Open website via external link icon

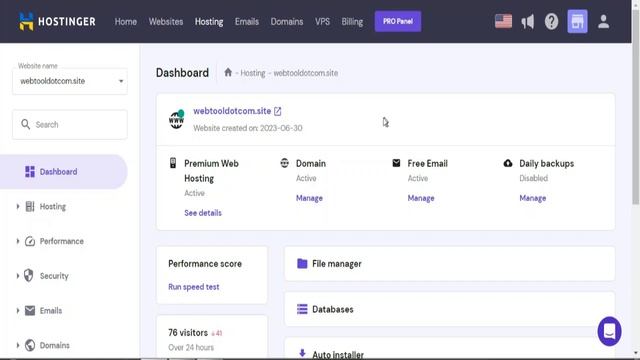coord(278,111)
